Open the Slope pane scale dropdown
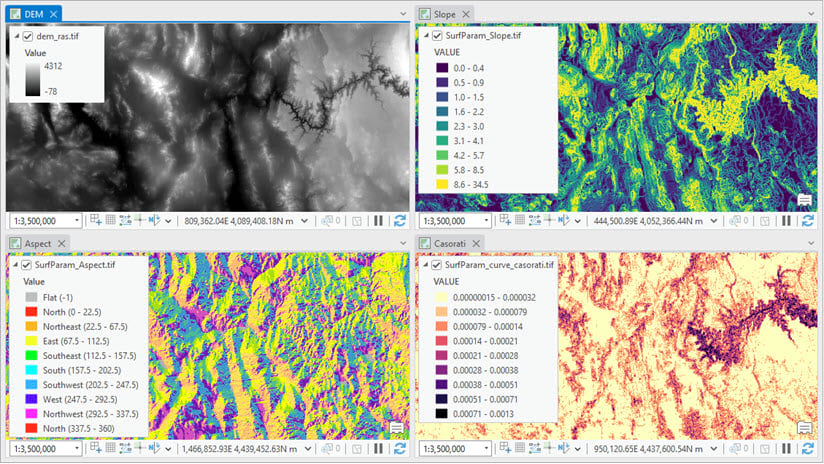 coord(486,221)
